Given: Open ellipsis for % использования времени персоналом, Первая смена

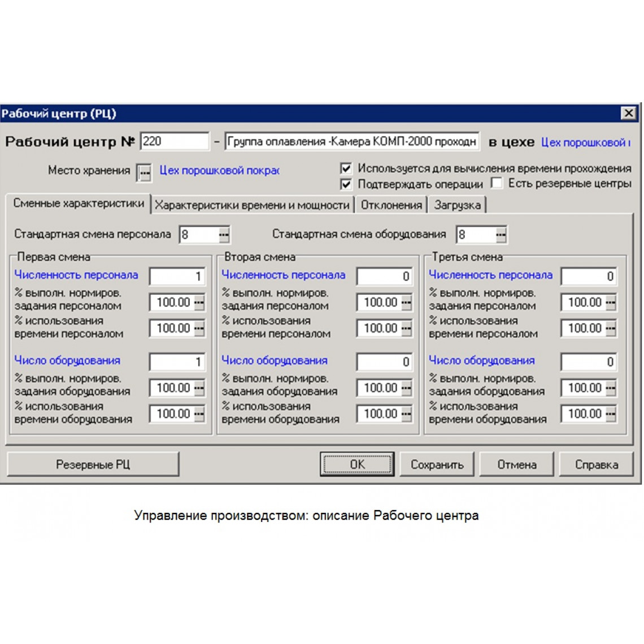Looking at the screenshot, I should point(199,329).
